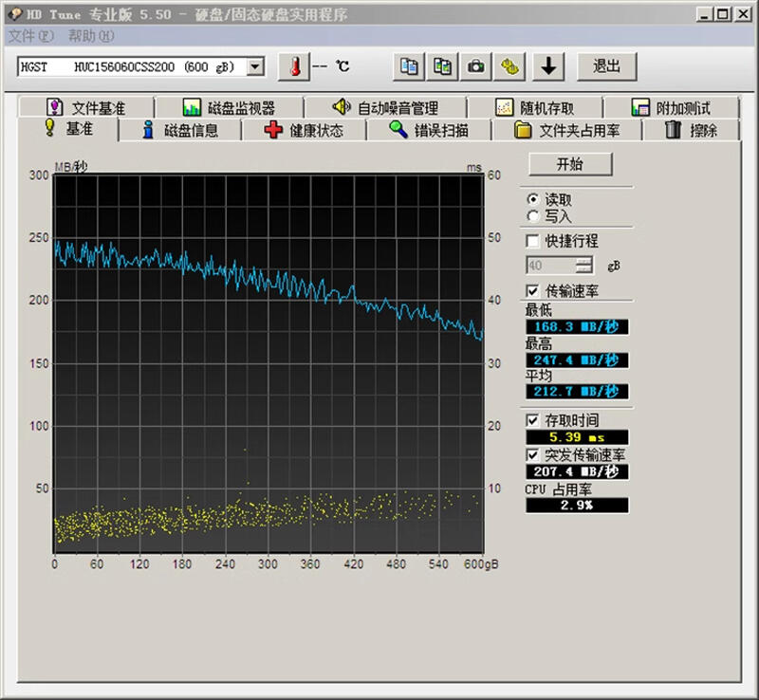Image resolution: width=759 pixels, height=700 pixels.
Task: Click the 附加测试 tab icon
Action: 640,107
